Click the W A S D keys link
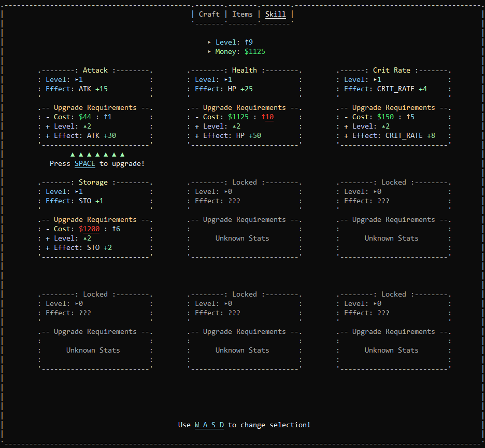 pyautogui.click(x=209, y=425)
